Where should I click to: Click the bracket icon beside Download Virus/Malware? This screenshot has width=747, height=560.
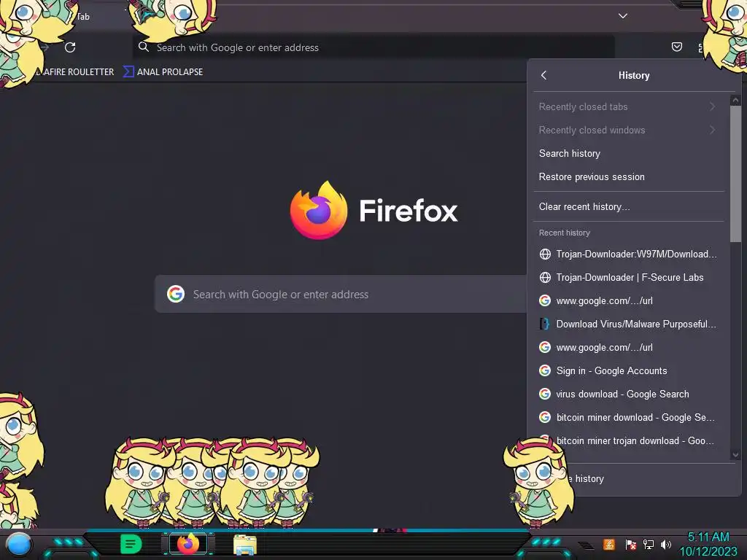pyautogui.click(x=544, y=324)
